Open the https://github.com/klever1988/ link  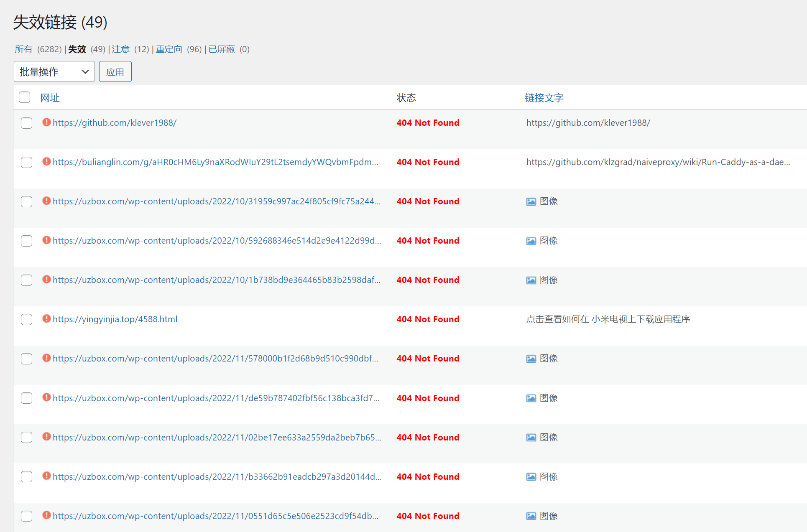click(115, 122)
